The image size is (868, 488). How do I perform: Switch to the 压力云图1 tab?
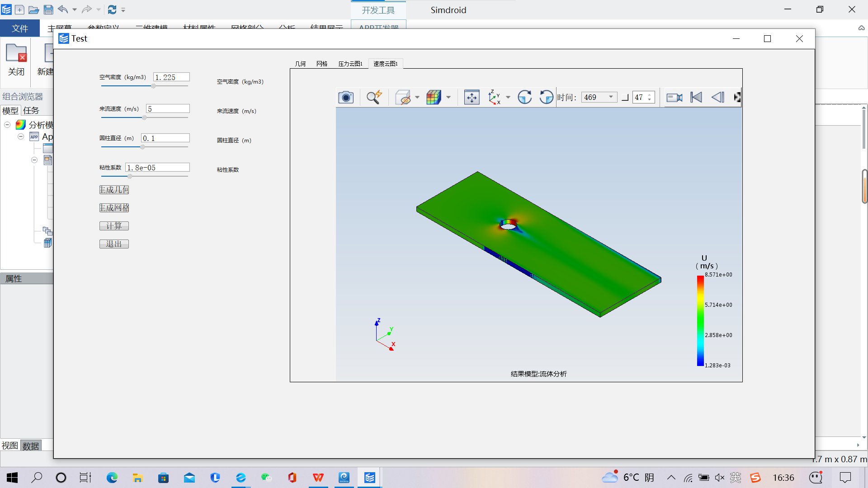350,64
